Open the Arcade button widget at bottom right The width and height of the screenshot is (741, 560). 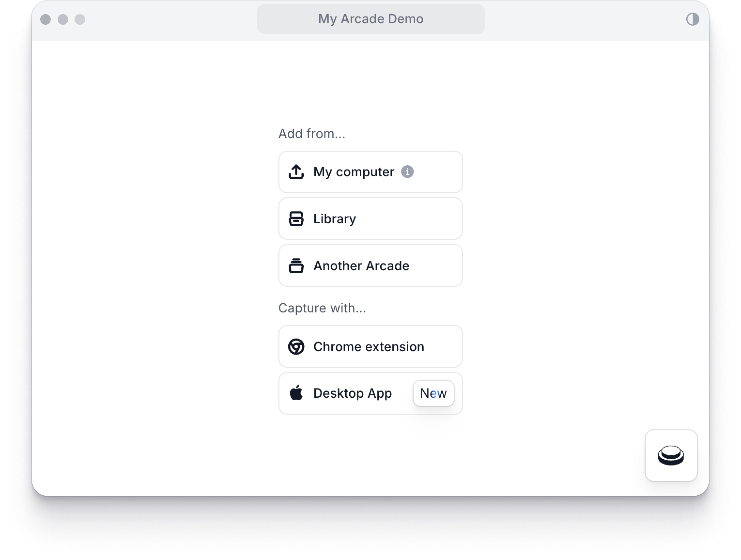(671, 455)
